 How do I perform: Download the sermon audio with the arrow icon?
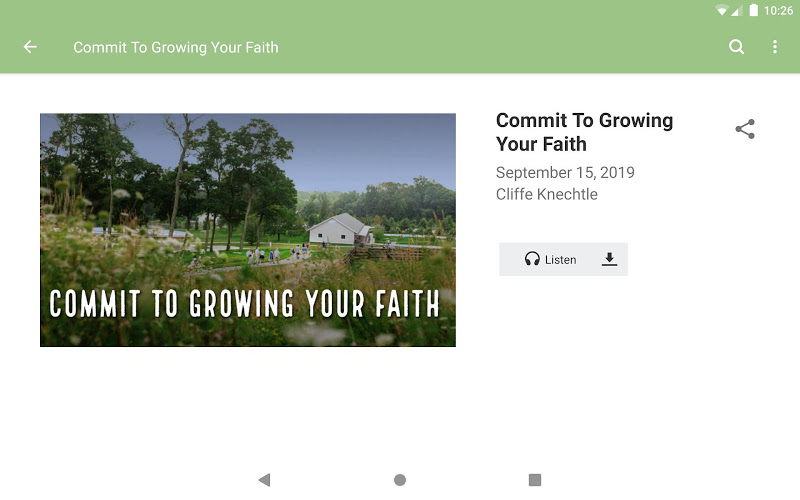[x=609, y=259]
